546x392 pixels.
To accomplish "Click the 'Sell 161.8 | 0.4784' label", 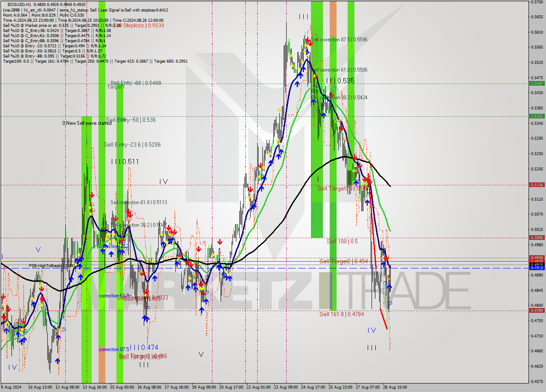I will pos(342,314).
